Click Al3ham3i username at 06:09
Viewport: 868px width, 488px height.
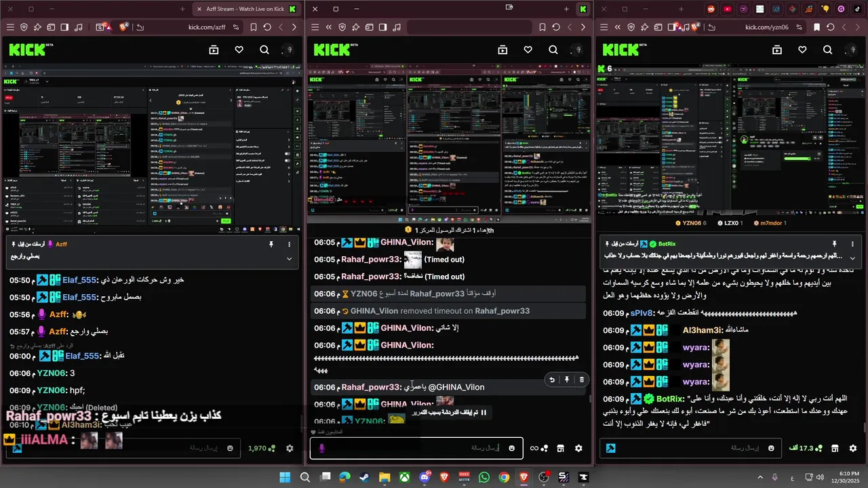coord(702,330)
